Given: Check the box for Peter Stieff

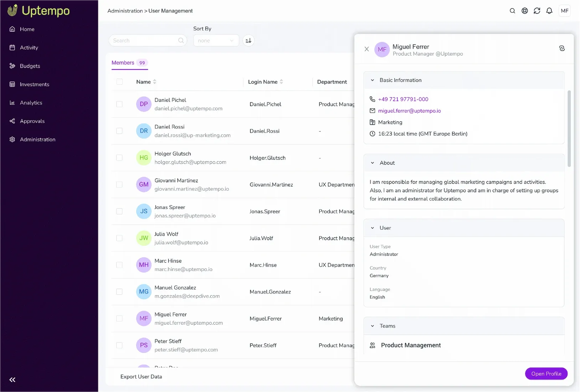Looking at the screenshot, I should click(x=119, y=345).
